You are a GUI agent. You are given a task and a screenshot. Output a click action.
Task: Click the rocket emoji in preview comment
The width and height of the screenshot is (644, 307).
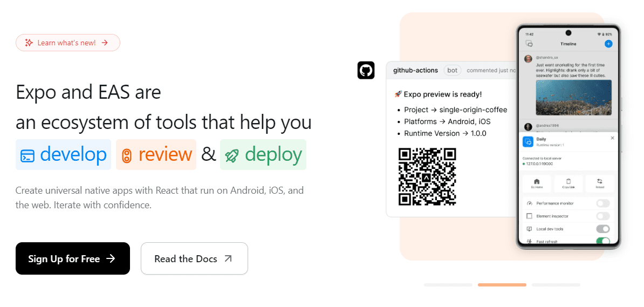pos(398,94)
